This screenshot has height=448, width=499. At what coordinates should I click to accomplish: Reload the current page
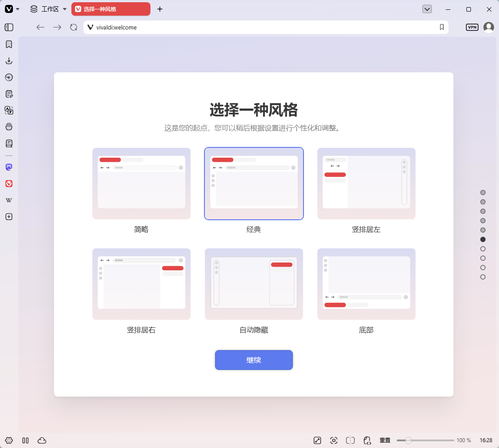click(x=74, y=27)
